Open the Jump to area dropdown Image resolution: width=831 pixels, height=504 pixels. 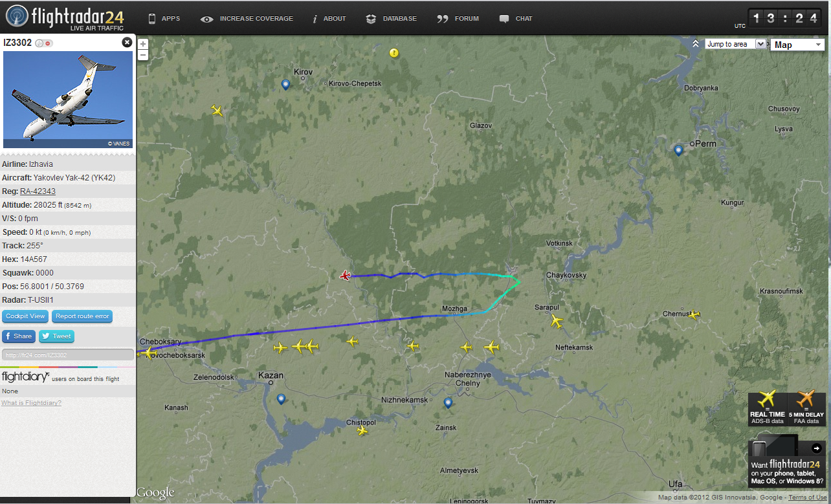(735, 44)
